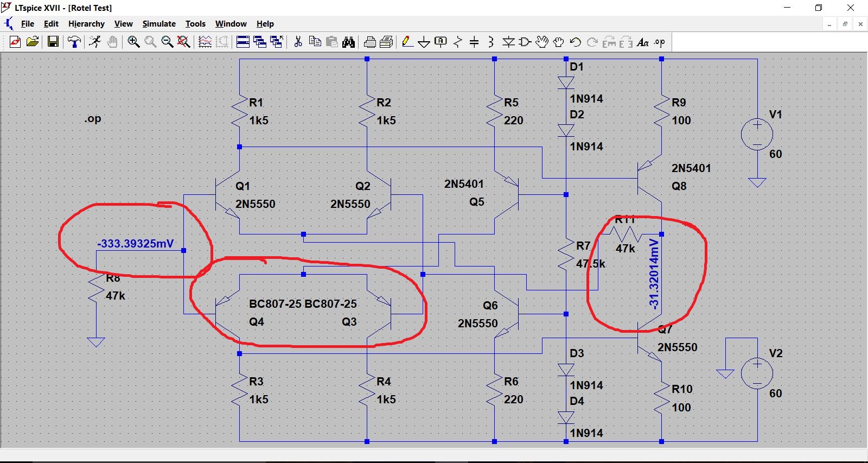Select the grayed Pan magnifier icon
The height and width of the screenshot is (463, 868).
150,42
